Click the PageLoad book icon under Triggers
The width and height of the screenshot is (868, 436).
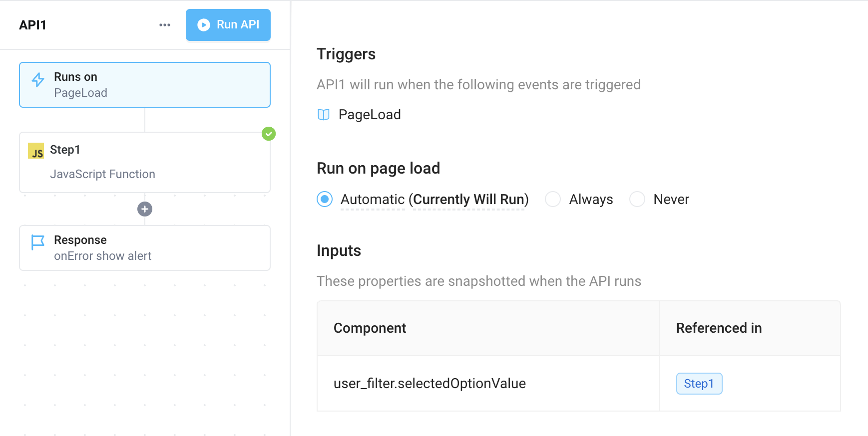click(x=324, y=114)
